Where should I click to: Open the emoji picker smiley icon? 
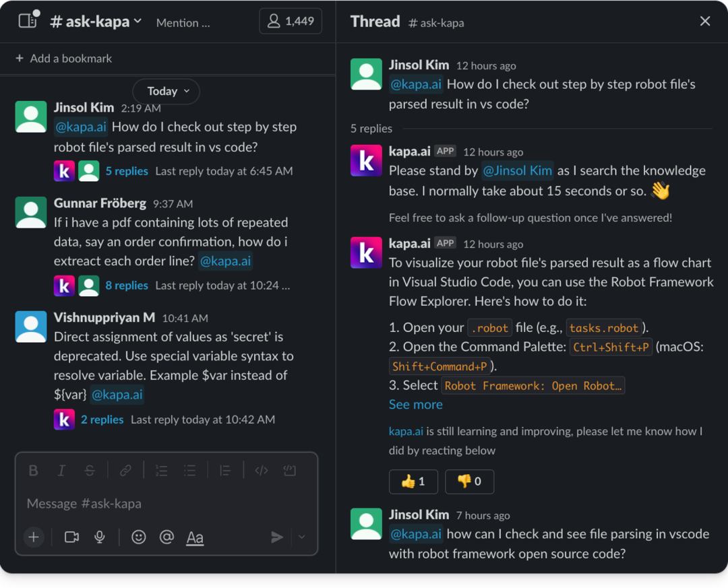click(x=138, y=537)
